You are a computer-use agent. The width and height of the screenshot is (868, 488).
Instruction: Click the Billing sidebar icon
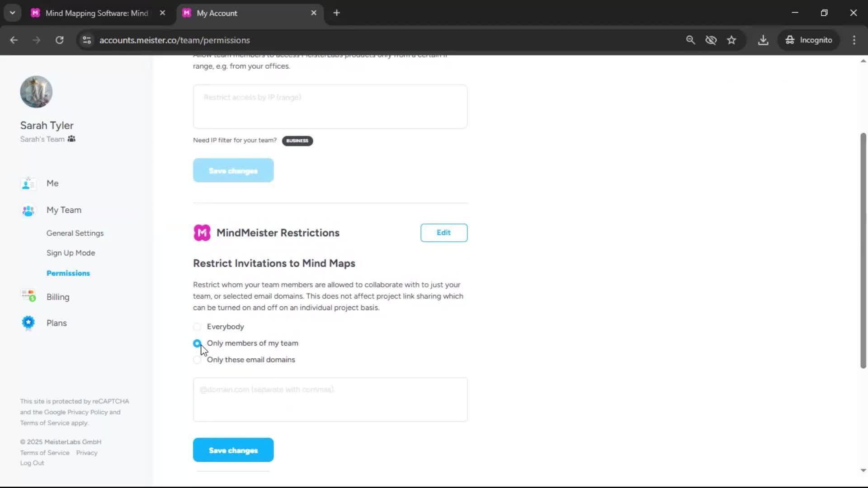(x=28, y=296)
